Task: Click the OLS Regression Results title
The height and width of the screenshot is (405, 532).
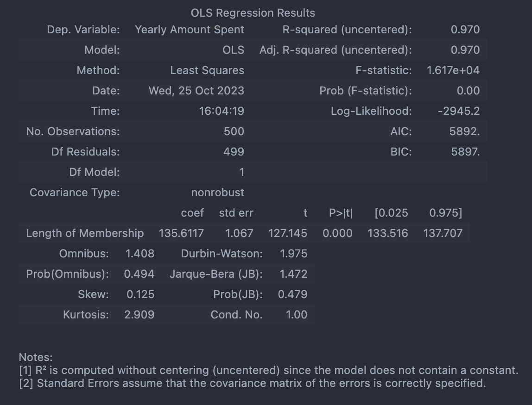Action: 253,13
